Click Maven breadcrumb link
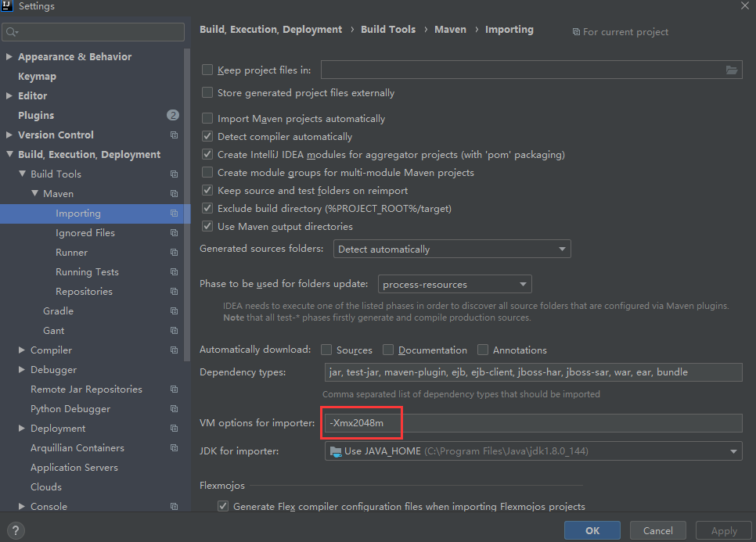The image size is (756, 542). tap(450, 30)
